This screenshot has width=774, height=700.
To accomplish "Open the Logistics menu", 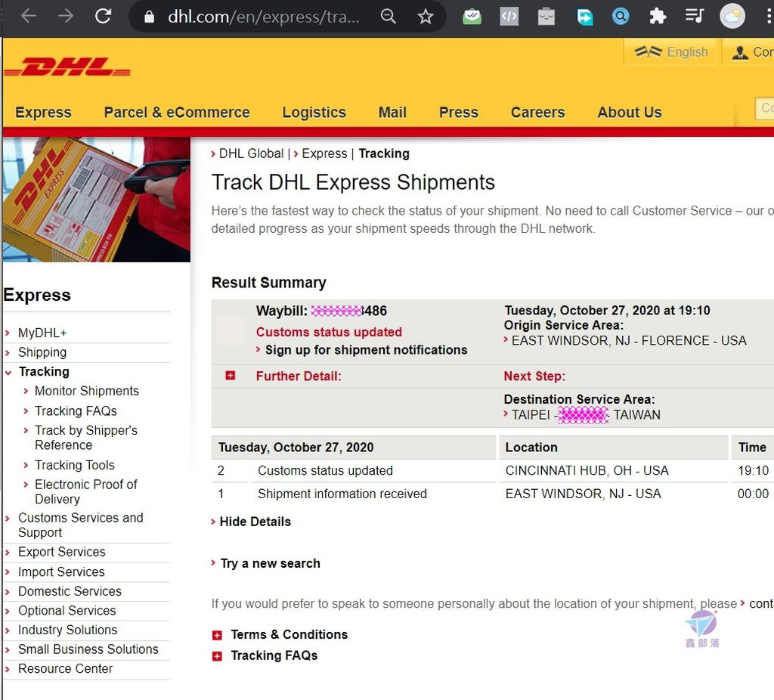I will 314,112.
